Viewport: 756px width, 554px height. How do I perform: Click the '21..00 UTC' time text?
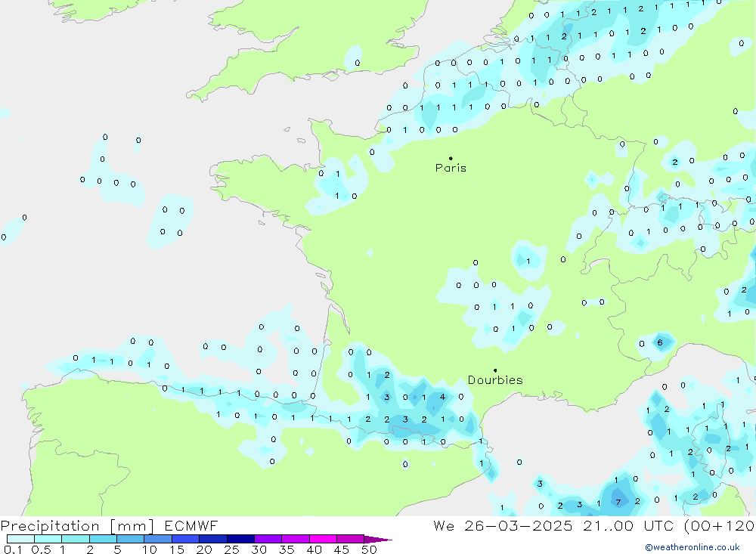click(x=627, y=525)
